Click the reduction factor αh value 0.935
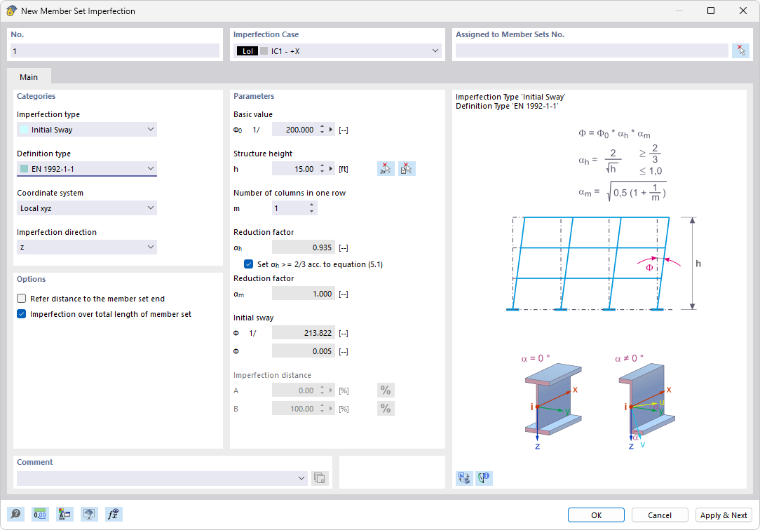Screen dimensions: 760x530 tap(303, 248)
